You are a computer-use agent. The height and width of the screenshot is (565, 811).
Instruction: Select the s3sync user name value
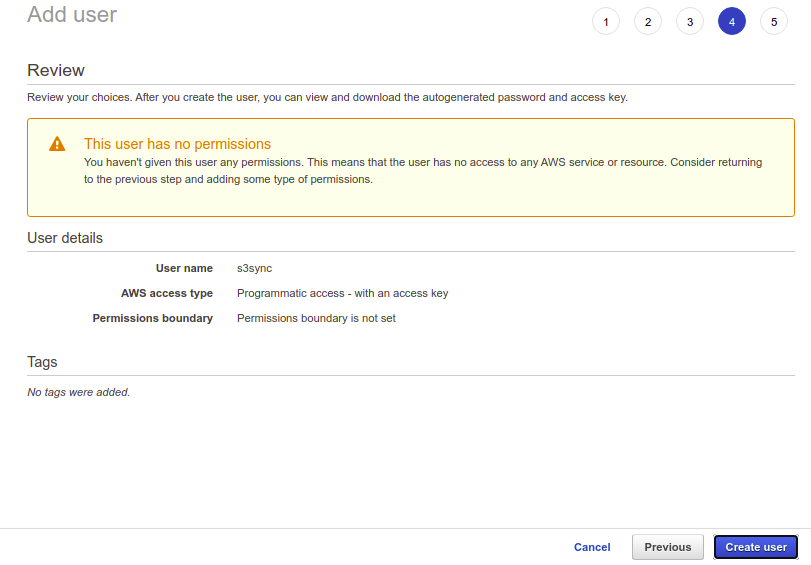254,268
